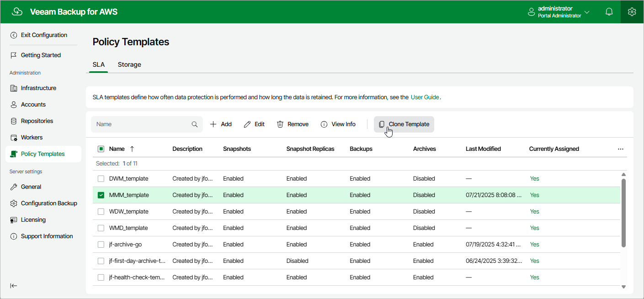Sort by the Name column arrow
Viewport: 644px width, 299px height.
(132, 149)
